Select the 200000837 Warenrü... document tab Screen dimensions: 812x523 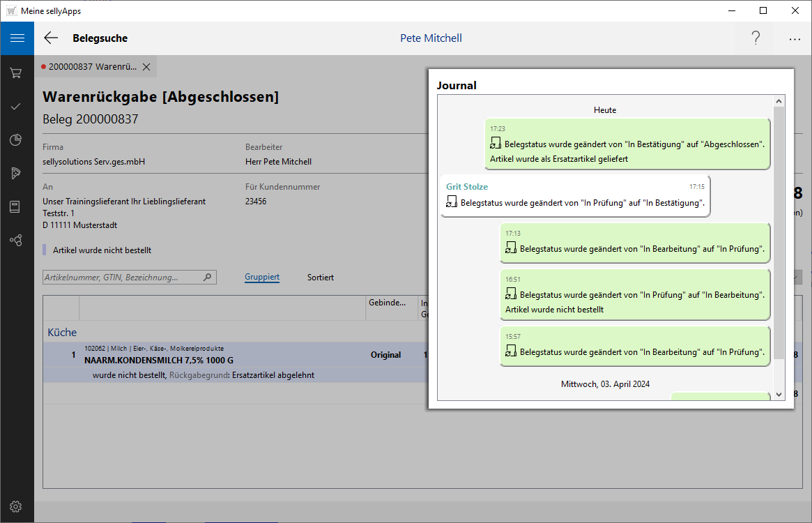pyautogui.click(x=92, y=67)
